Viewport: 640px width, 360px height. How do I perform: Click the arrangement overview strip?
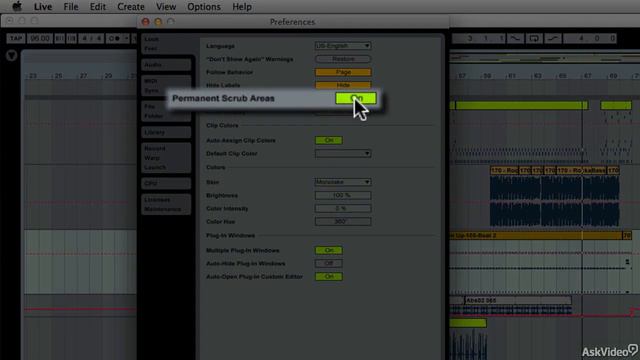(x=544, y=58)
